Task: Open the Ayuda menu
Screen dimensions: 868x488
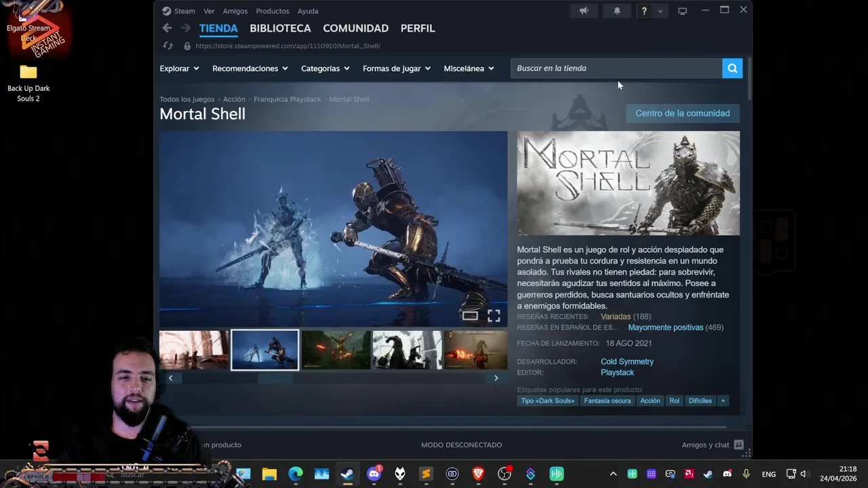Action: pos(308,11)
